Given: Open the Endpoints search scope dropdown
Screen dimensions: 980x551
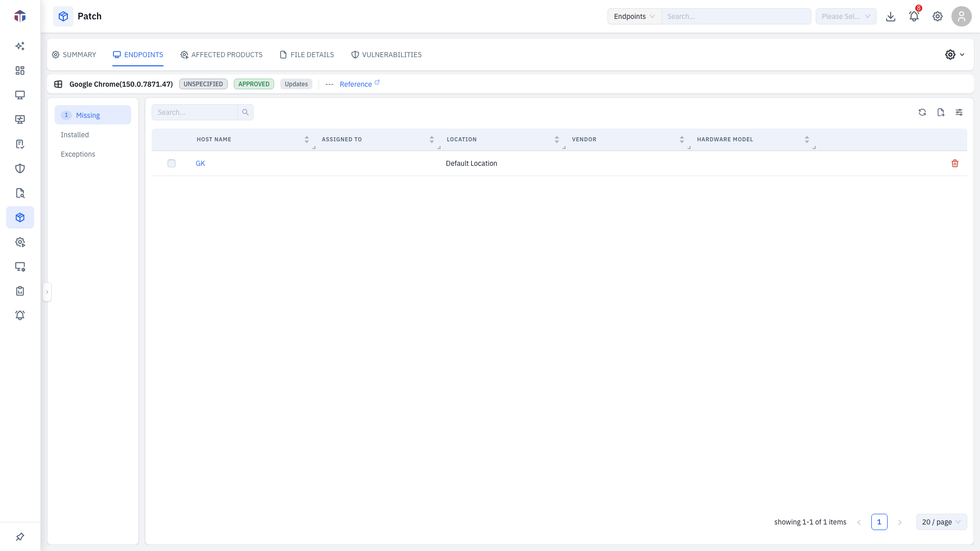Looking at the screenshot, I should point(634,16).
